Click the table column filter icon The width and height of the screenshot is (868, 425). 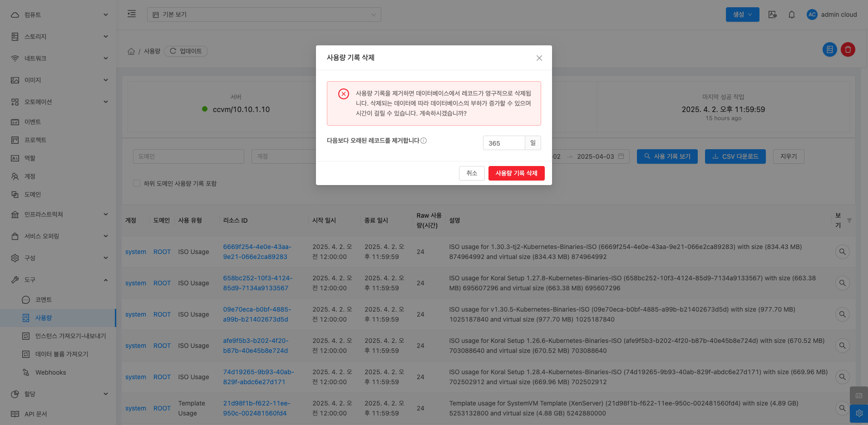(x=849, y=220)
